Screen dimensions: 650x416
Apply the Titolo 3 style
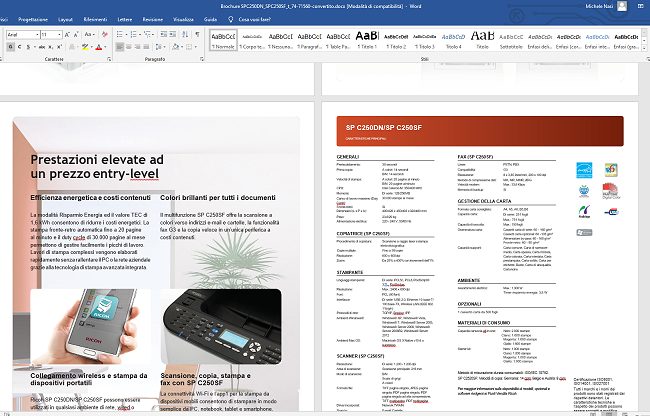click(425, 40)
